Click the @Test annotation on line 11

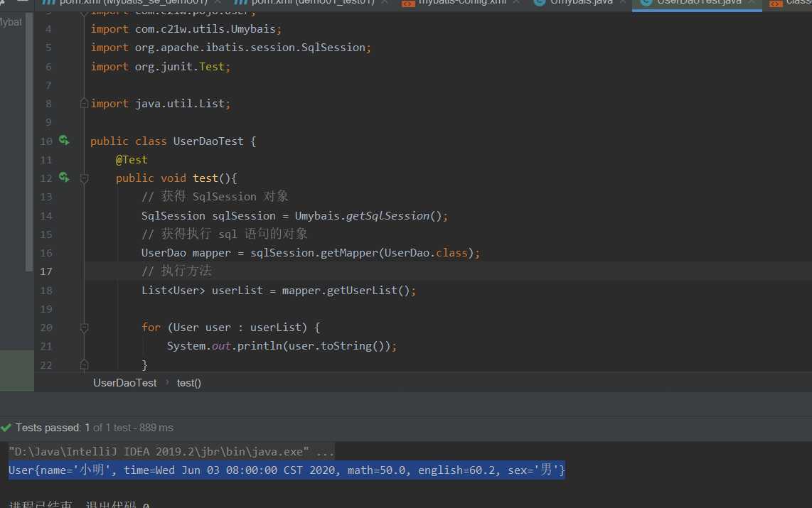[132, 160]
